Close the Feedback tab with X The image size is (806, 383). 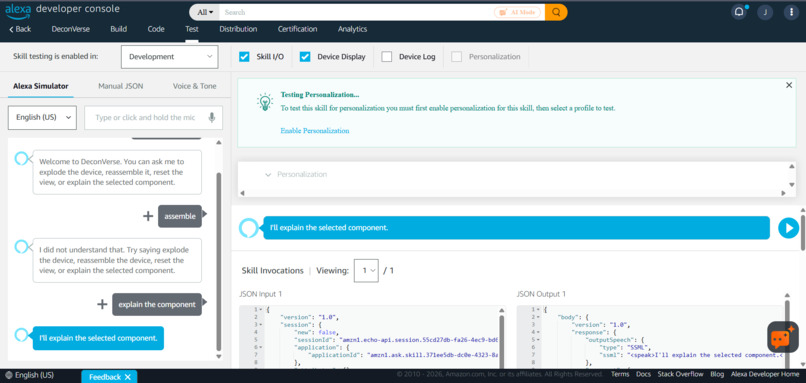click(x=127, y=377)
